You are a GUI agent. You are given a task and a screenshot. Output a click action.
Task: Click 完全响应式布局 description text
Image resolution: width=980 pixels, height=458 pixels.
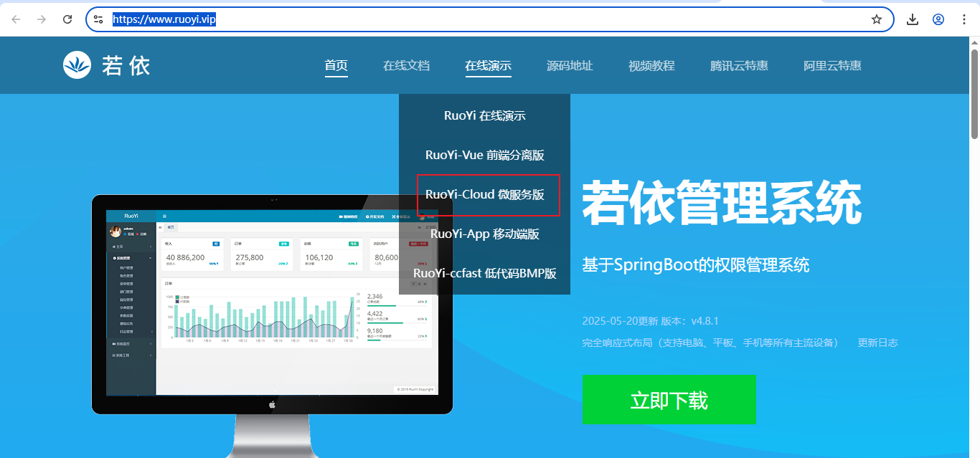coord(710,343)
